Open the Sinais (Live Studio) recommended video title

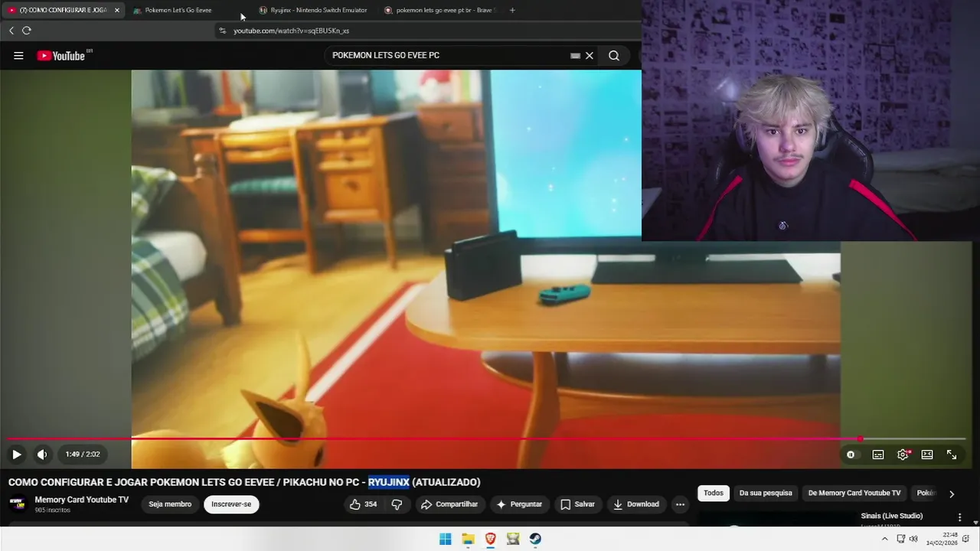[x=892, y=516]
